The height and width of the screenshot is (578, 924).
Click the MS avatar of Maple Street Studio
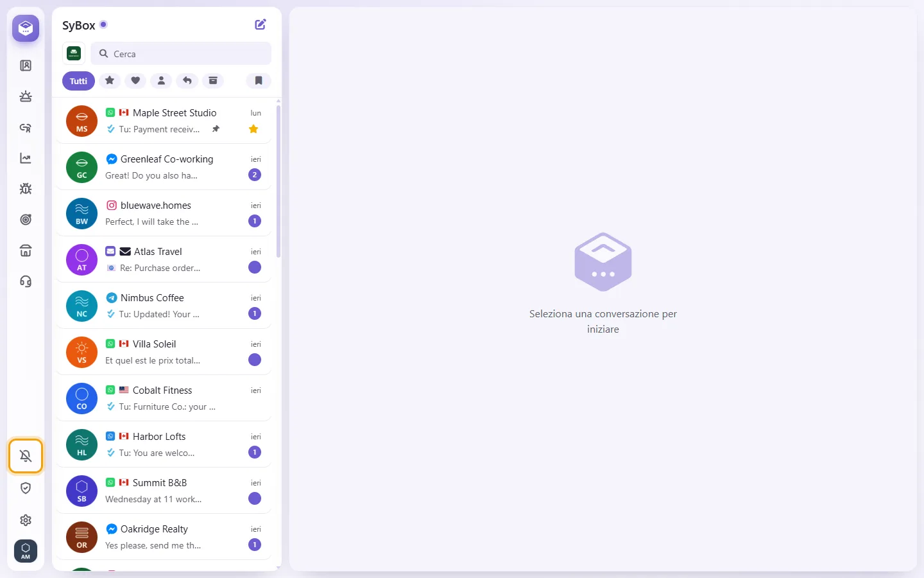pos(82,121)
